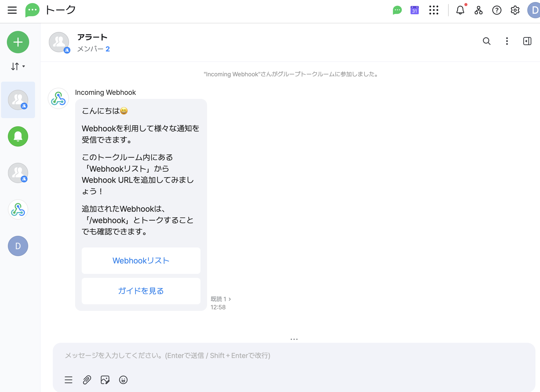540x392 pixels.
Task: Open the hamburger main menu
Action: point(12,10)
